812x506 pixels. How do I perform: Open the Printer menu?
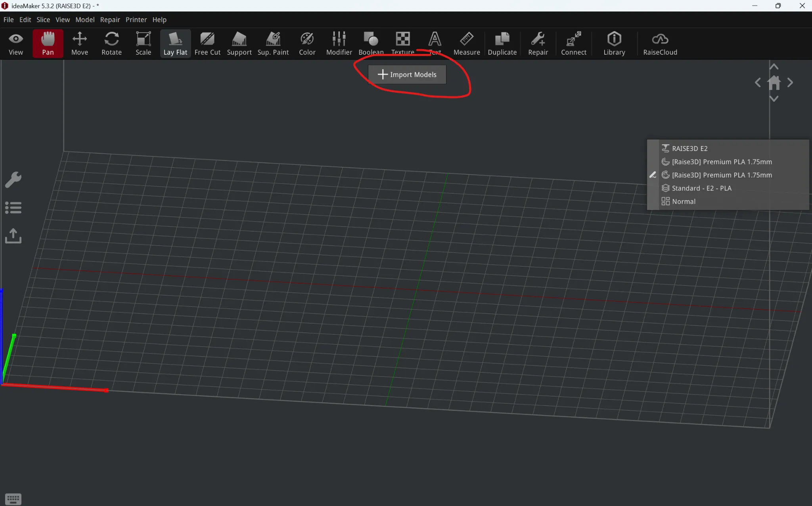(136, 19)
